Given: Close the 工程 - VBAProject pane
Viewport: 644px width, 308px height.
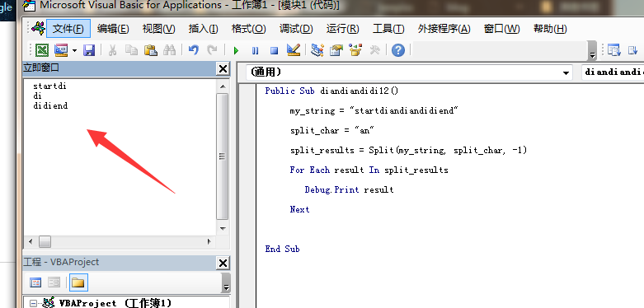Looking at the screenshot, I should 223,263.
